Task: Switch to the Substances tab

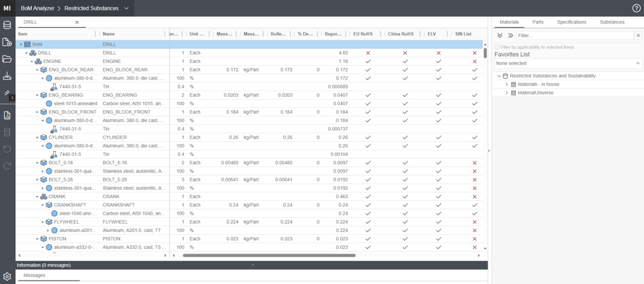Action: (611, 22)
